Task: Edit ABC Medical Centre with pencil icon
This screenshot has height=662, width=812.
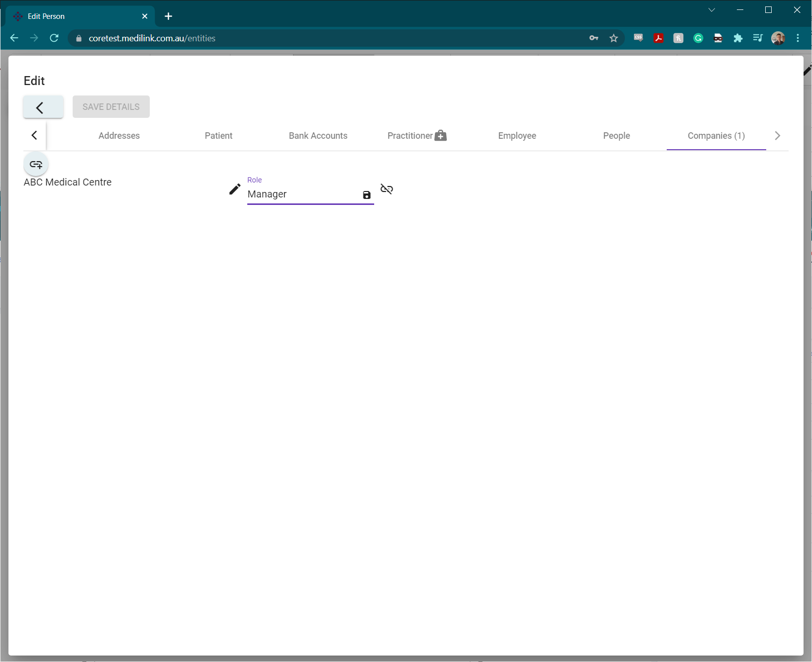Action: pos(234,189)
